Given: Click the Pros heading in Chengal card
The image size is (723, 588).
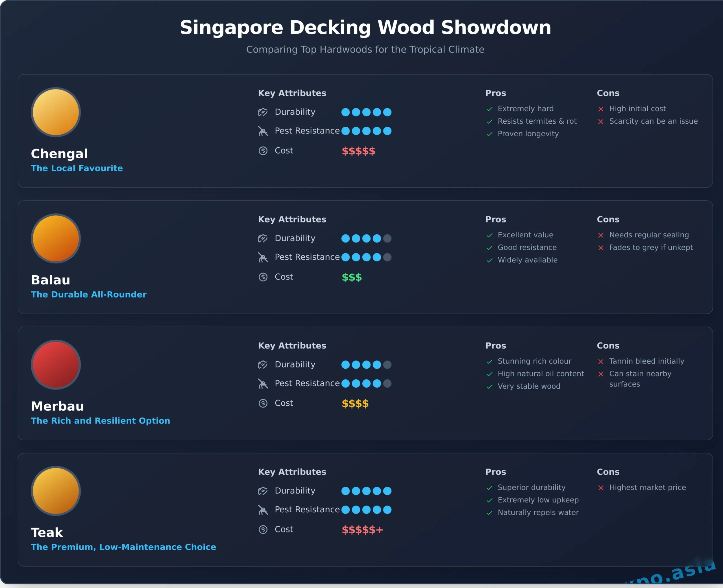Looking at the screenshot, I should point(496,93).
